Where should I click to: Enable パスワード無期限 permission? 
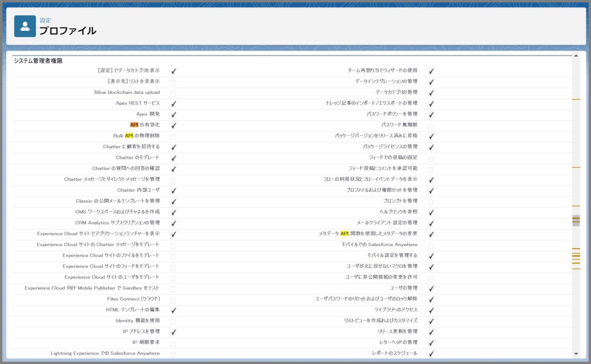click(431, 125)
